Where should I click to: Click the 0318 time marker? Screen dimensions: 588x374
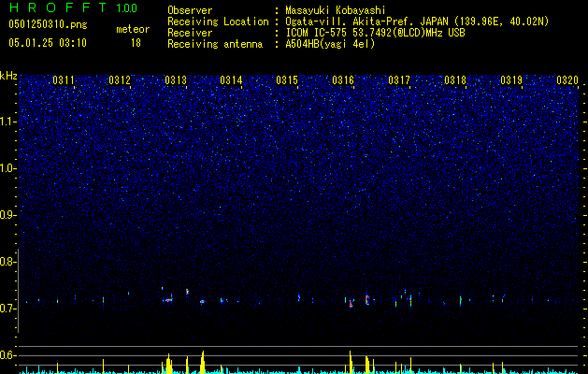pyautogui.click(x=455, y=80)
